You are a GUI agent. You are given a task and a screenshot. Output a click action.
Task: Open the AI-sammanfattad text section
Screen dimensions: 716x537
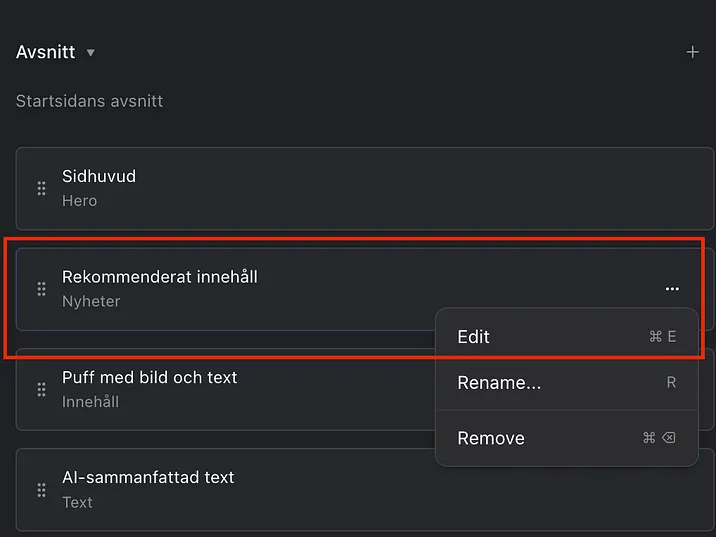click(147, 478)
